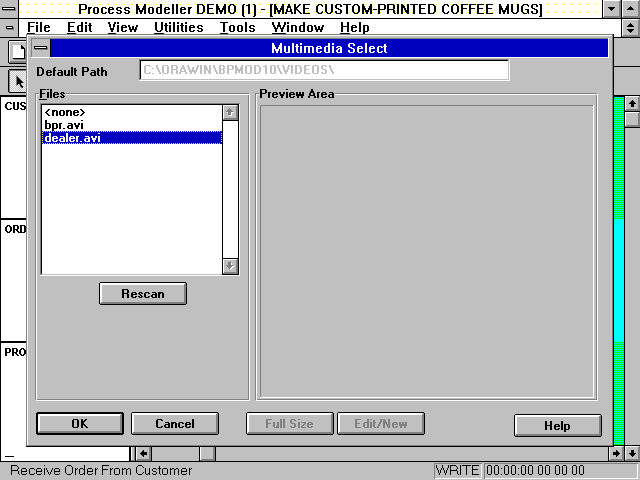Screen dimensions: 640x480
Task: Click the Files list scroll up arrow
Action: pyautogui.click(x=230, y=112)
